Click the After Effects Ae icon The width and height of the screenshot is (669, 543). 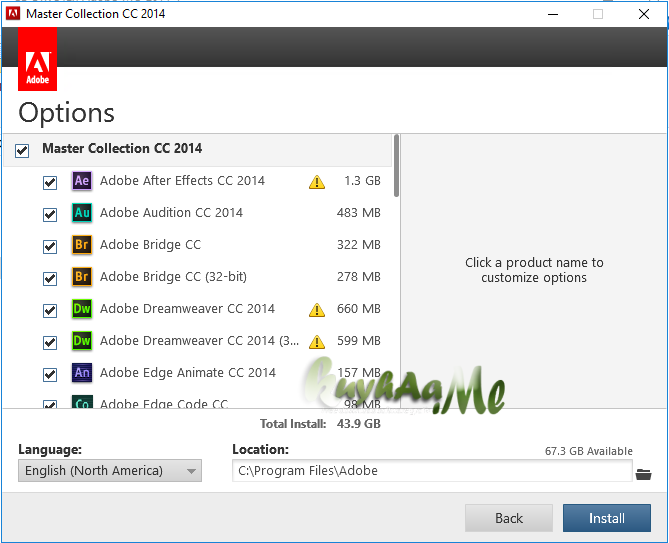[82, 180]
